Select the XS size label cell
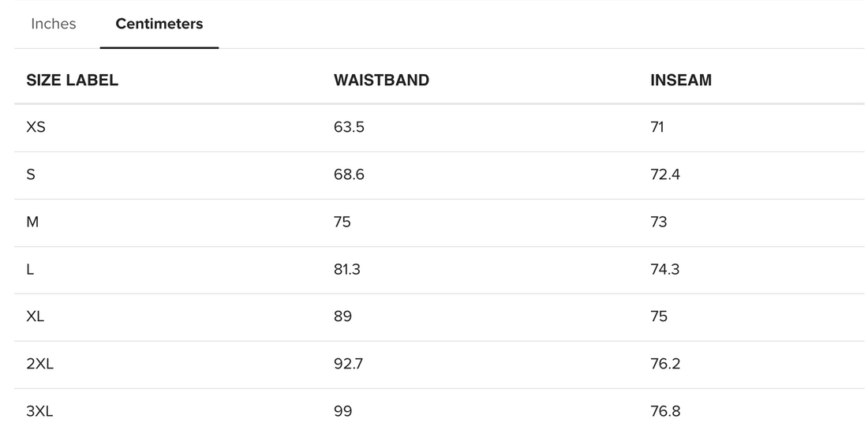The width and height of the screenshot is (868, 434). click(36, 127)
